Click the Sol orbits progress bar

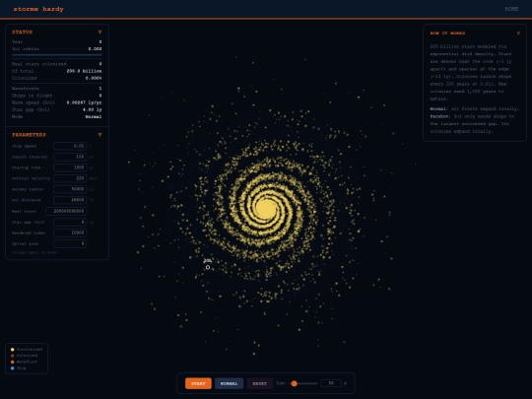pos(57,54)
